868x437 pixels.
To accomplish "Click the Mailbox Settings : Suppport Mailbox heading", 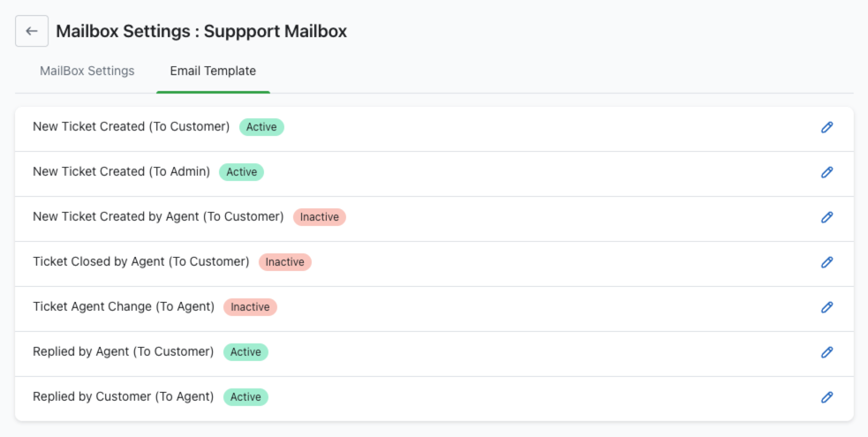I will pyautogui.click(x=201, y=31).
